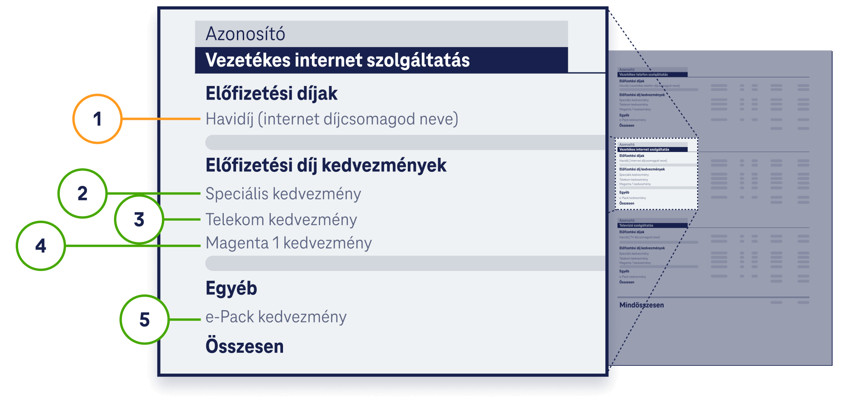Click the Vezetékes internet szolgáltatás header bar
Image resolution: width=868 pixels, height=402 pixels.
pos(381,60)
